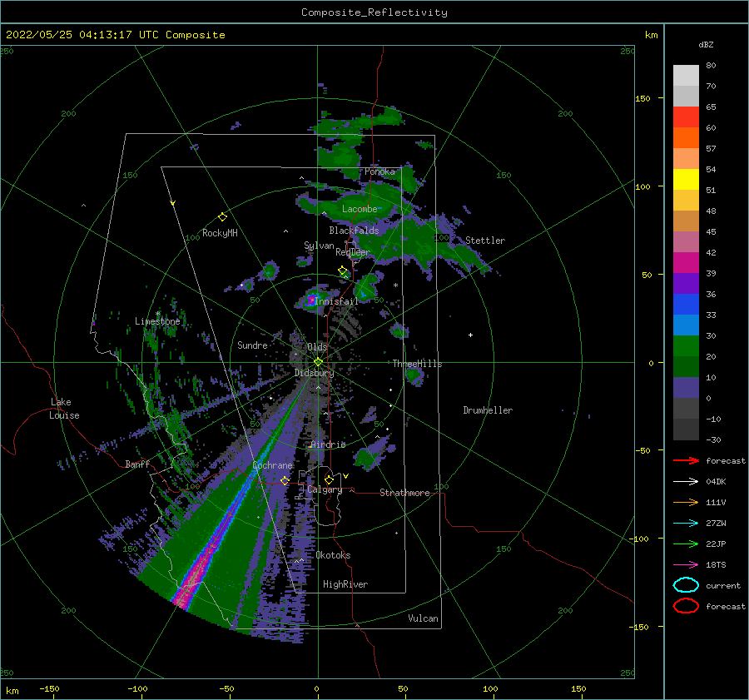This screenshot has width=749, height=700.
Task: Click the dBZ legend heading
Action: (706, 45)
